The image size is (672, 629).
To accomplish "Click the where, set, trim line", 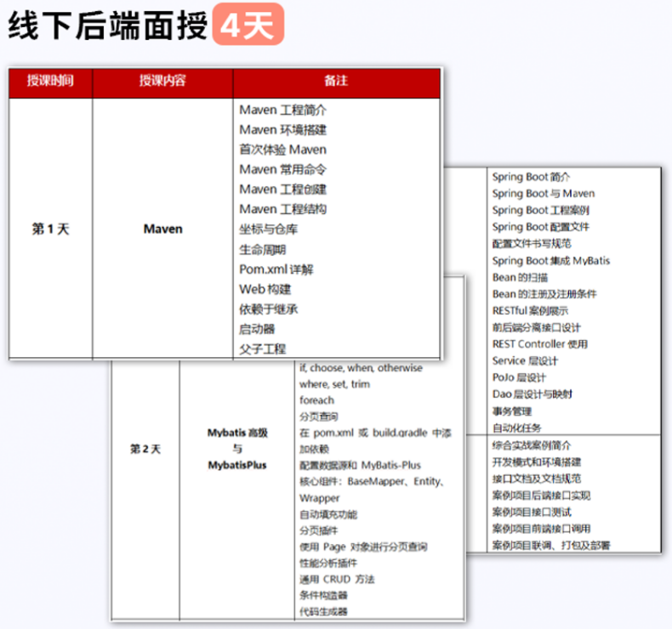I will (334, 384).
